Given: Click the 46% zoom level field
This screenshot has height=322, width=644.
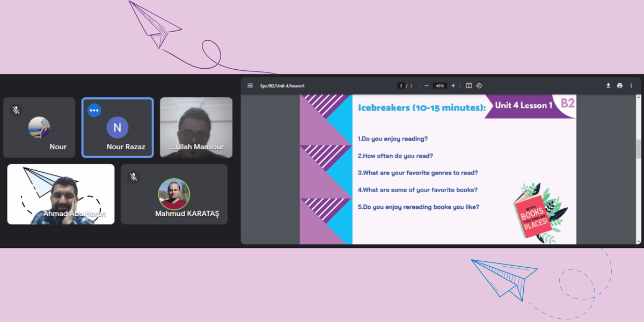Looking at the screenshot, I should (x=440, y=86).
